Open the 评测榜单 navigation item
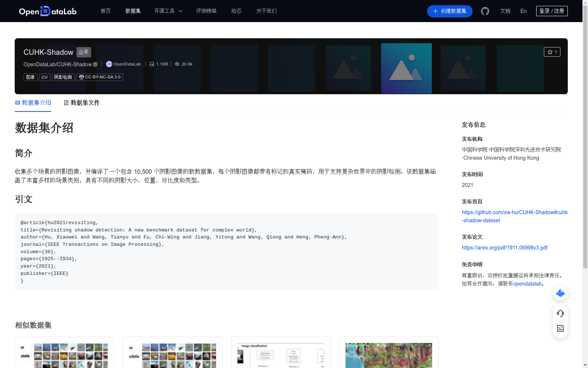The width and height of the screenshot is (588, 368). click(x=206, y=11)
